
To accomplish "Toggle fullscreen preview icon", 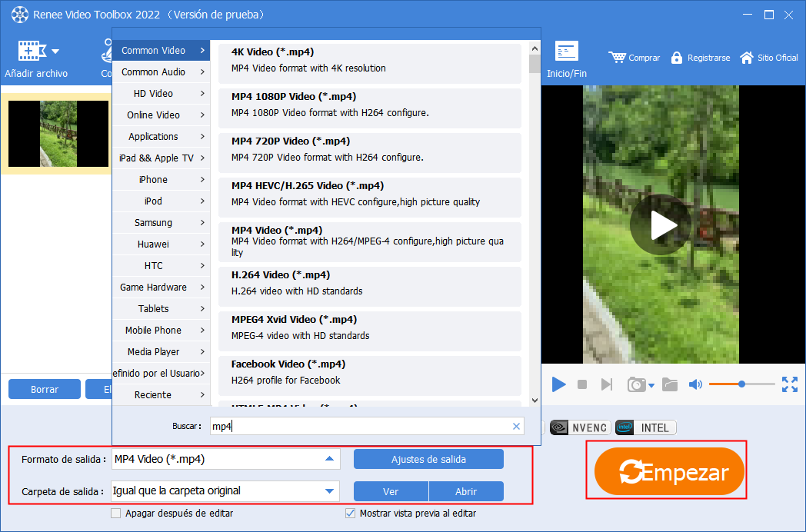I will (790, 384).
